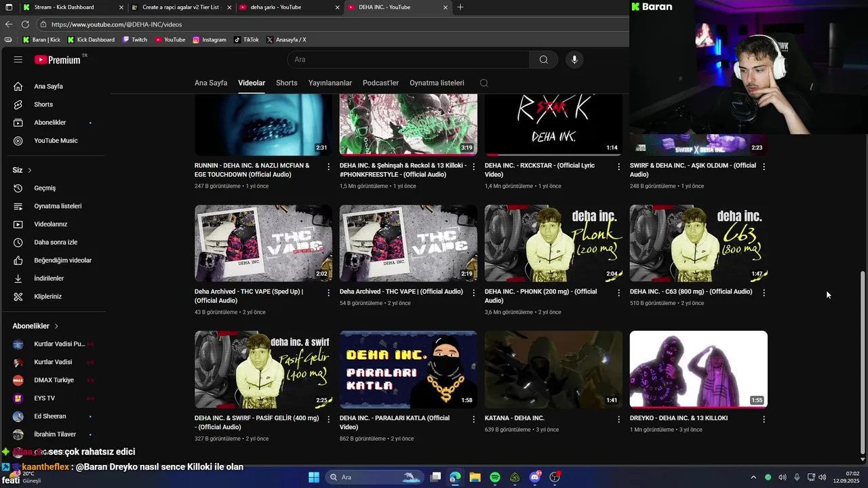Open TikTok bookmark
Image resolution: width=868 pixels, height=488 pixels.
[x=247, y=39]
